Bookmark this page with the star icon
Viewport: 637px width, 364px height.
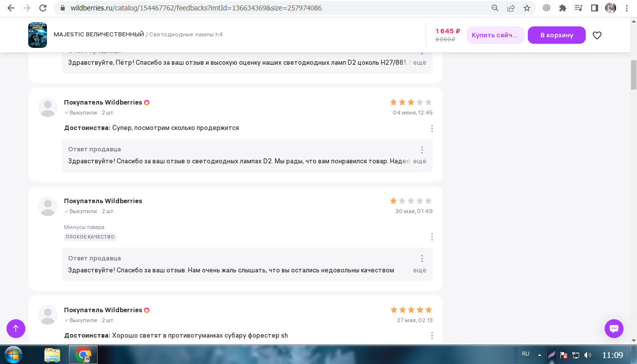click(x=527, y=8)
